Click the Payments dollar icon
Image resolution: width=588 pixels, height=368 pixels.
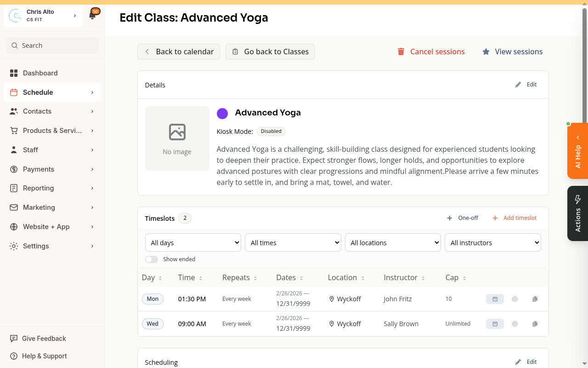[14, 169]
